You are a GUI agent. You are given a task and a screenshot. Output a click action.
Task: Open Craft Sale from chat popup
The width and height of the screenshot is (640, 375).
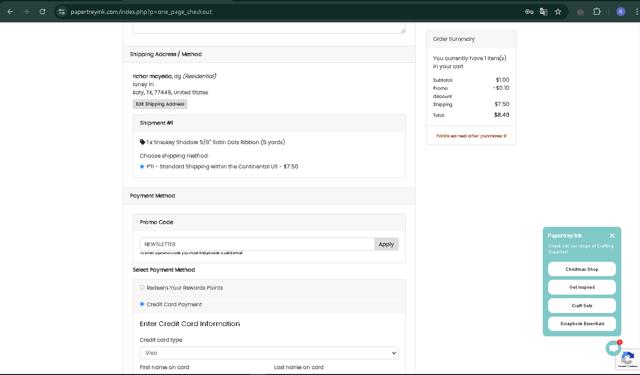click(582, 306)
